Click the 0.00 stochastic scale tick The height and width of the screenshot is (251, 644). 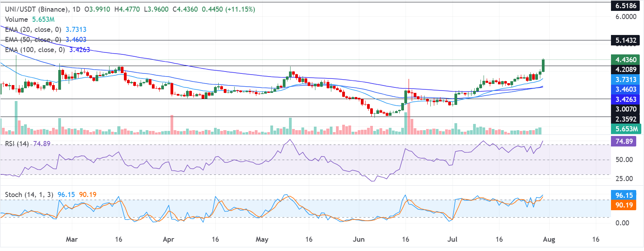tap(622, 223)
